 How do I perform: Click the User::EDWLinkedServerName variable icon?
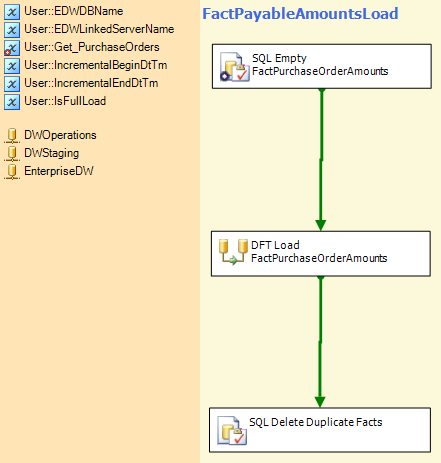pyautogui.click(x=12, y=30)
